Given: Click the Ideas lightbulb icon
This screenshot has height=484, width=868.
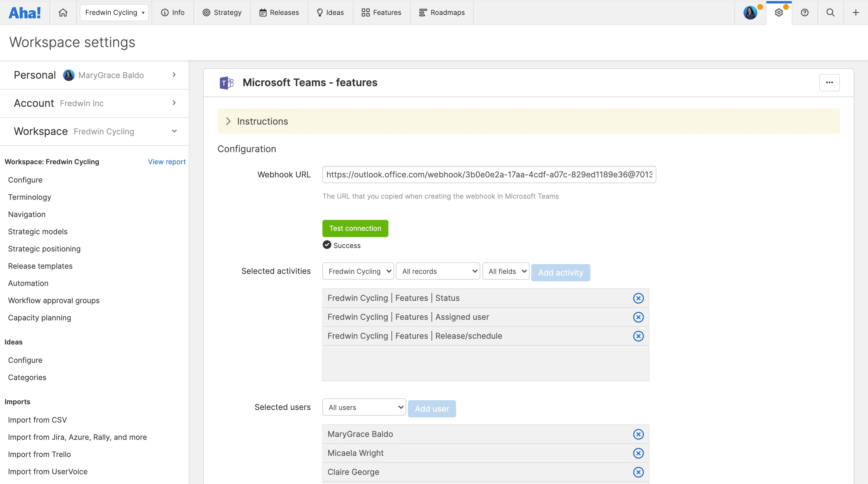Looking at the screenshot, I should (x=320, y=12).
